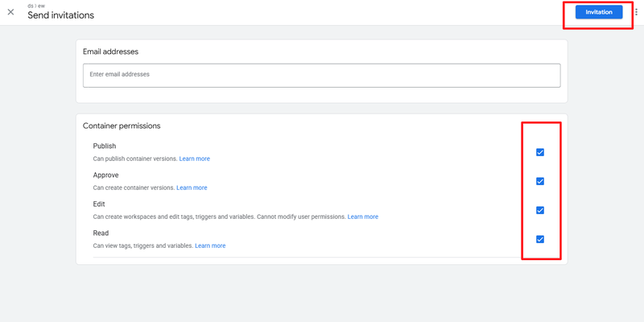Screen dimensions: 644x322
Task: Close the Send invitations panel
Action: pos(10,12)
